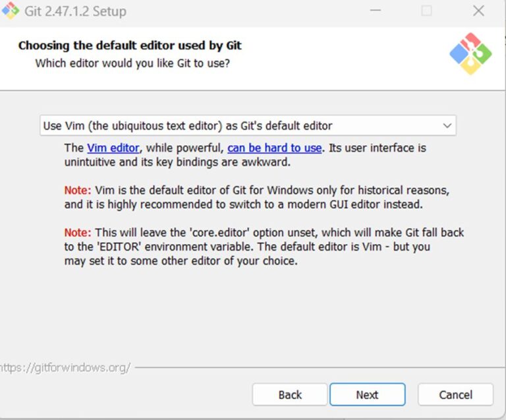Go to previous step with Back button

289,395
